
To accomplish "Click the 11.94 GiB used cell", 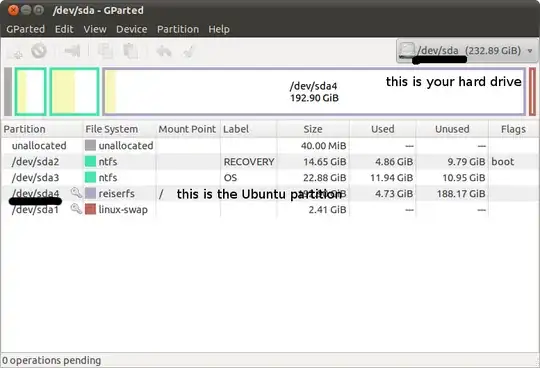I will [x=392, y=178].
